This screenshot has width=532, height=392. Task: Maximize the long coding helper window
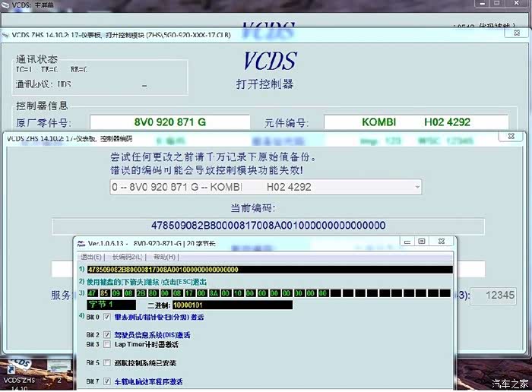[x=422, y=242]
